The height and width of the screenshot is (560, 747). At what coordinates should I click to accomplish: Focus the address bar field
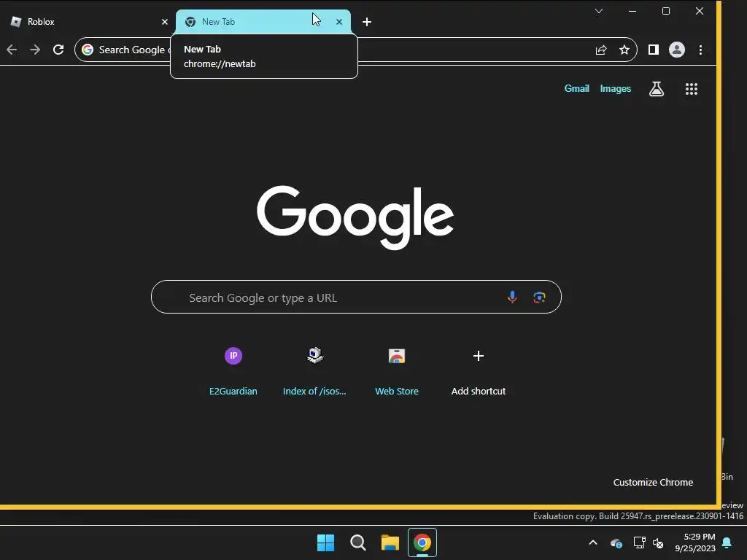coord(355,50)
